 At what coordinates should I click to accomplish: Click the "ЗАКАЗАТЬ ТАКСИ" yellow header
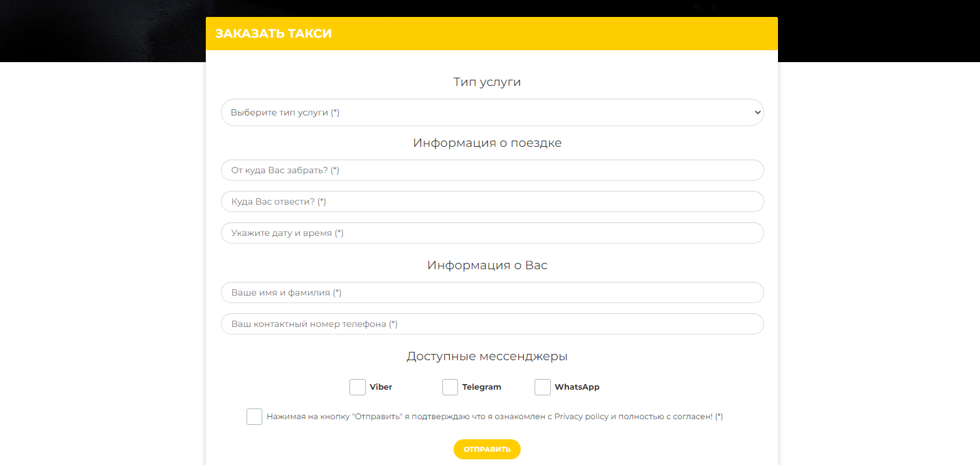point(274,34)
